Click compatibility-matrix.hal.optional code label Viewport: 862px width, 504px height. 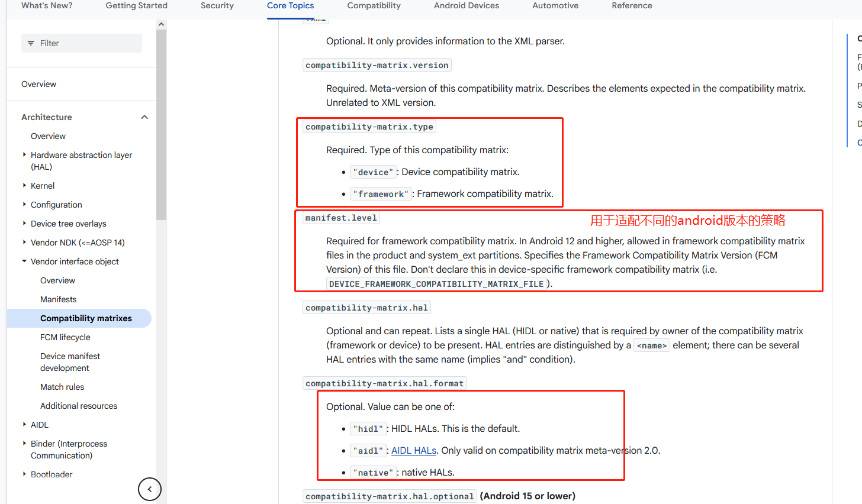click(x=390, y=496)
